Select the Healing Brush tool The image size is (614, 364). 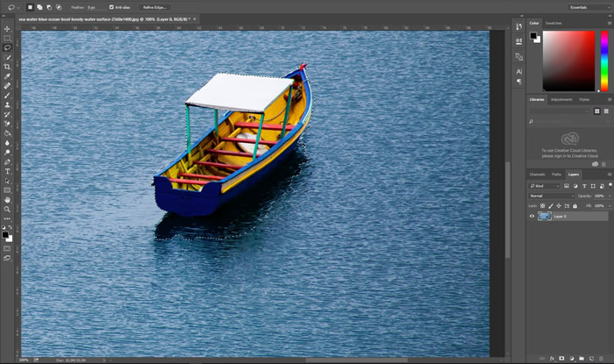(x=7, y=86)
